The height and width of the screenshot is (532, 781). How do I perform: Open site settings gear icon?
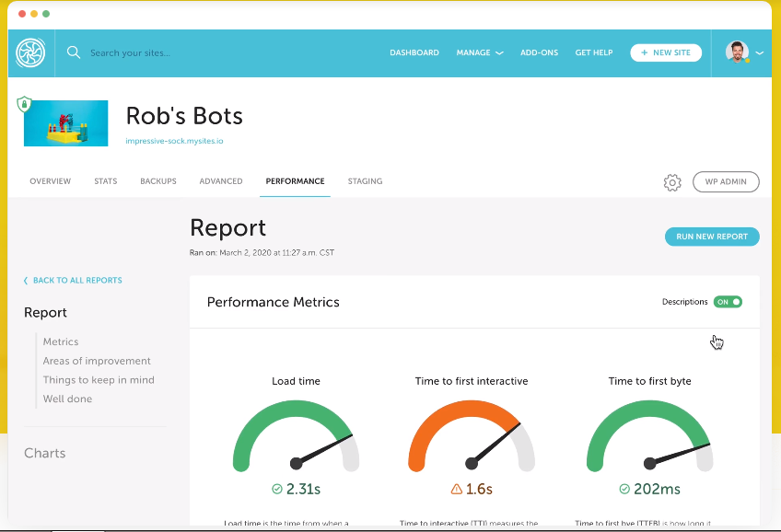(x=672, y=182)
